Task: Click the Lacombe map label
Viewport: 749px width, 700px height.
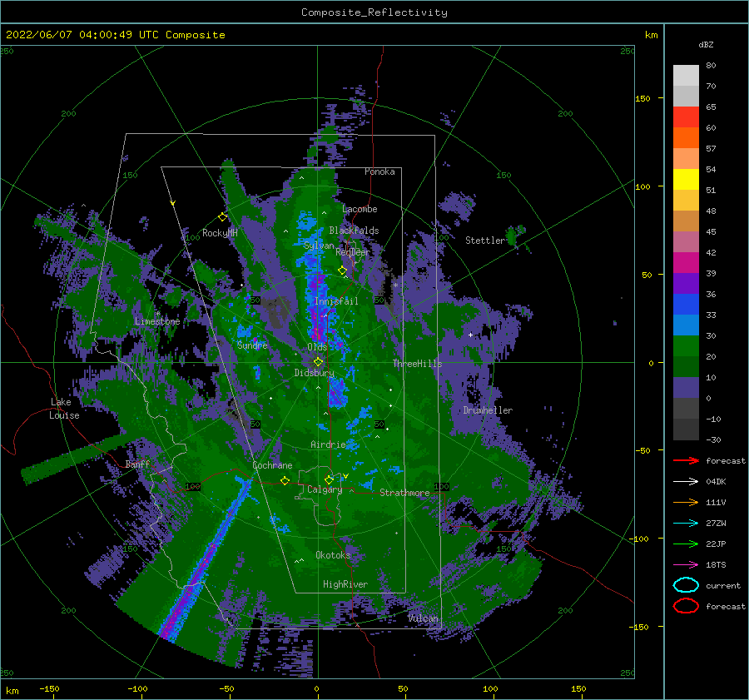Action: click(360, 209)
